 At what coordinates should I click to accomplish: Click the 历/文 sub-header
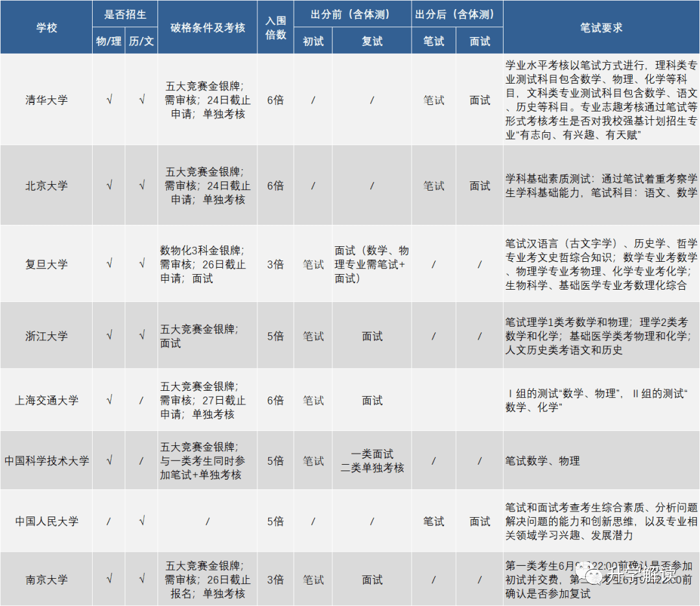141,41
